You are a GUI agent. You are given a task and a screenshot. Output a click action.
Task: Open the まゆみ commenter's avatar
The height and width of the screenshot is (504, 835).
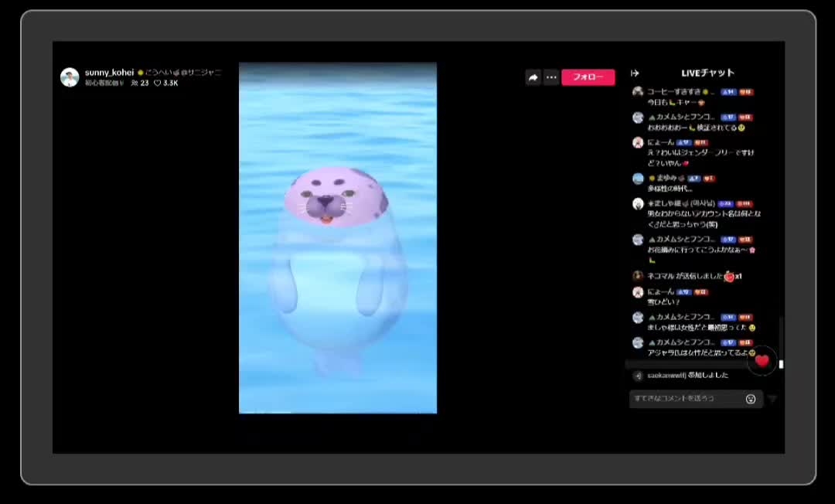point(638,179)
